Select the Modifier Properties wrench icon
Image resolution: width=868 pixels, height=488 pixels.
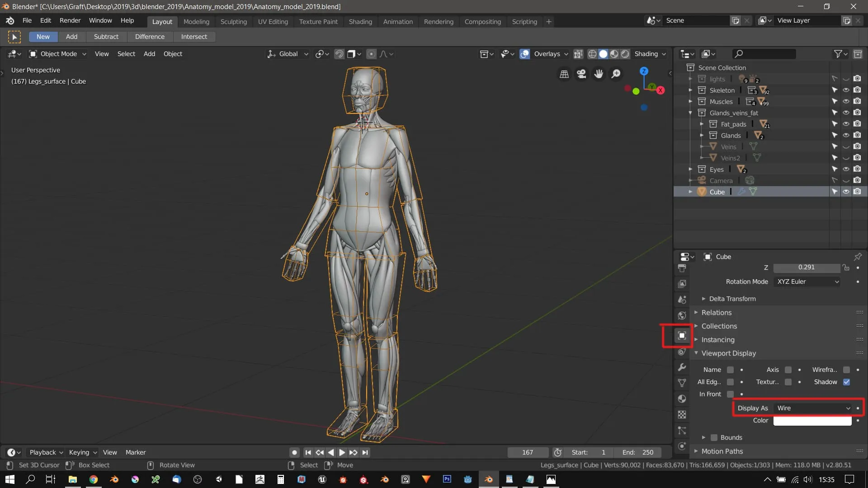tap(682, 367)
